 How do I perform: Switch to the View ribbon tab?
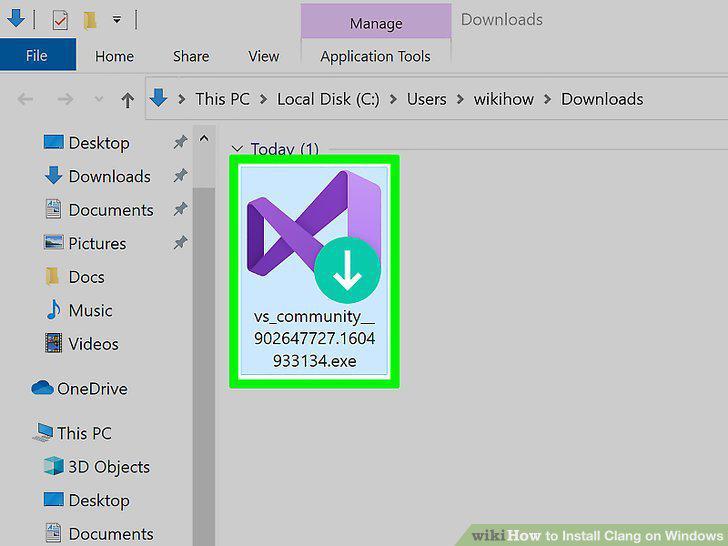[x=264, y=57]
